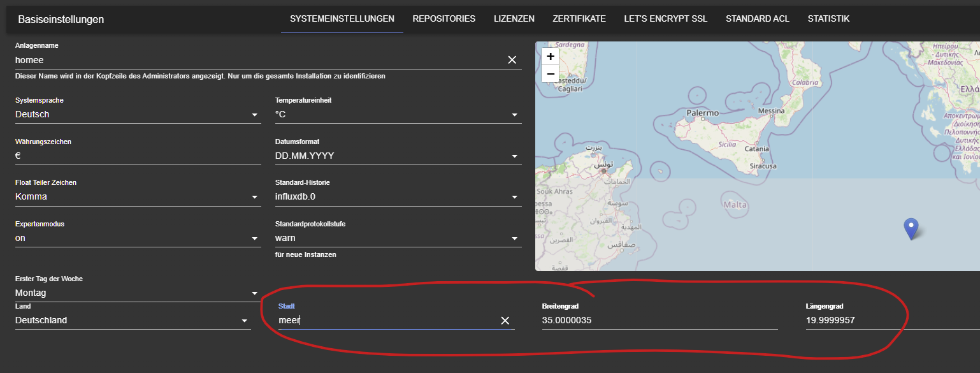Click the Breitengrad input field

(x=659, y=321)
